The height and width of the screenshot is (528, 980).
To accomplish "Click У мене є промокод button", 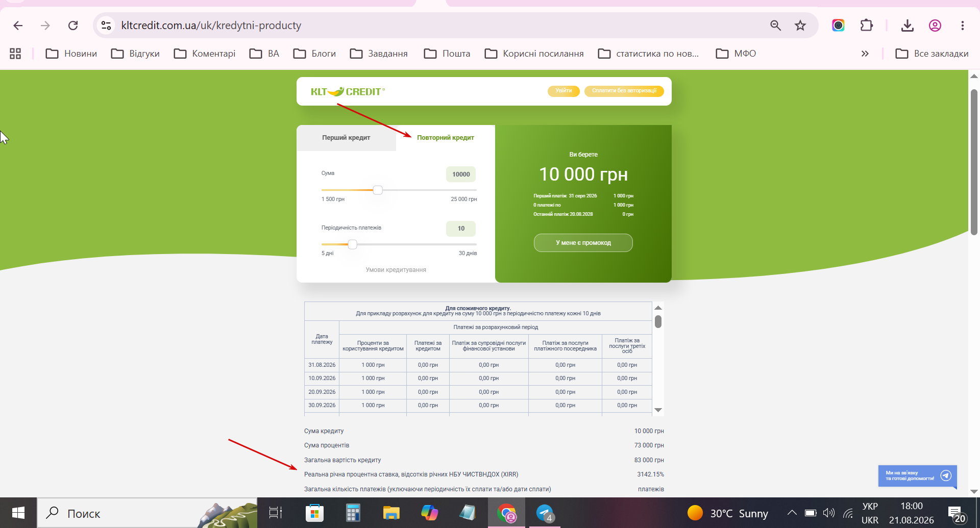I will (x=583, y=243).
